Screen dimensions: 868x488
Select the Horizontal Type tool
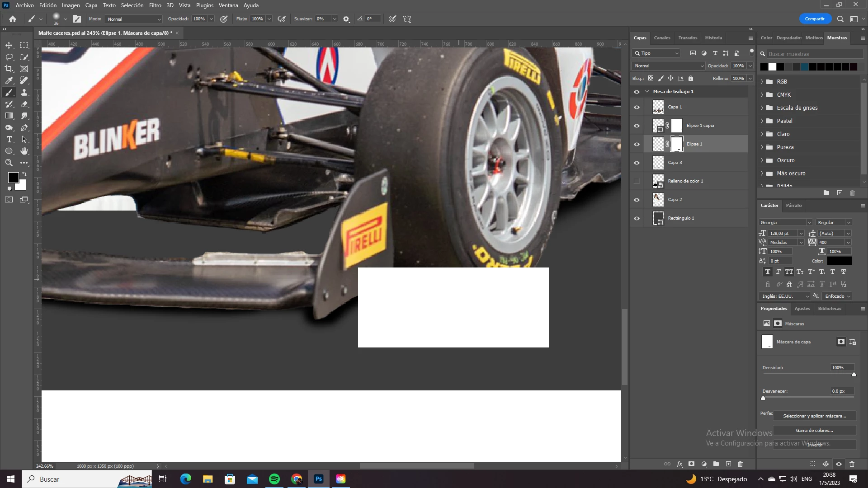[x=9, y=139]
